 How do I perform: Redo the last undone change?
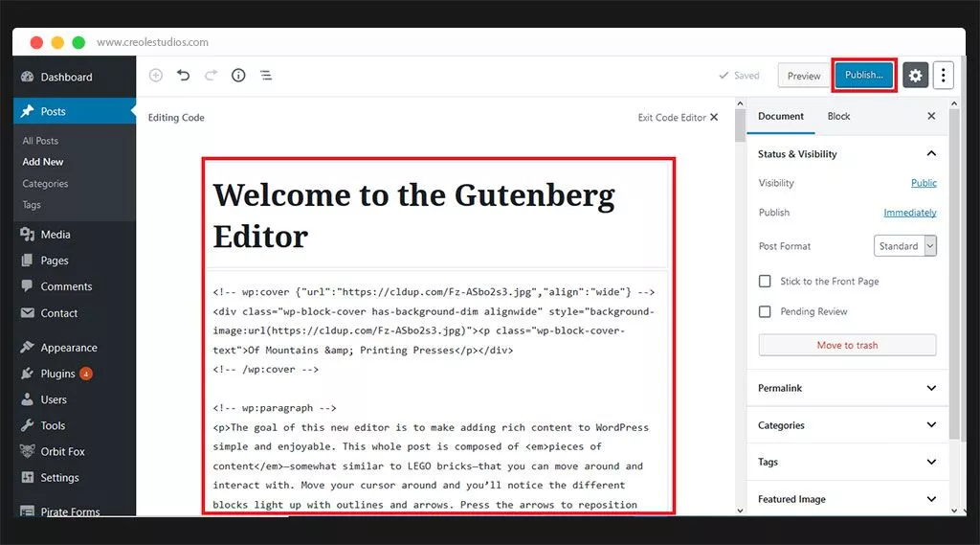[x=211, y=75]
